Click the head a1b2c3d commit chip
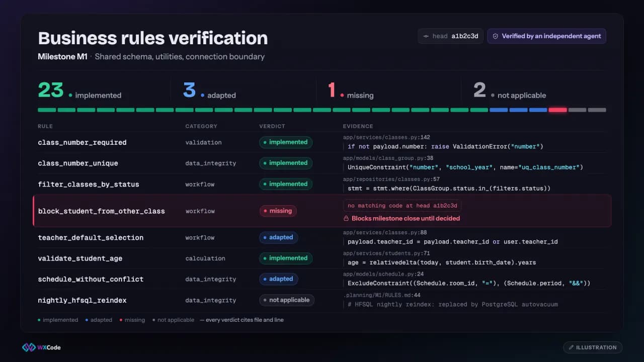Screen dimensions: 644x362 click(450, 36)
